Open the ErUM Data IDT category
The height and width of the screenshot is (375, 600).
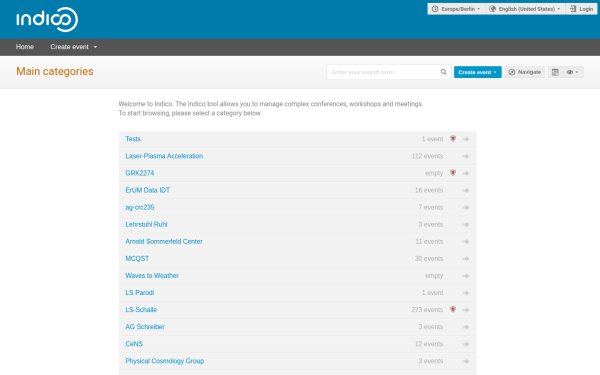[148, 190]
